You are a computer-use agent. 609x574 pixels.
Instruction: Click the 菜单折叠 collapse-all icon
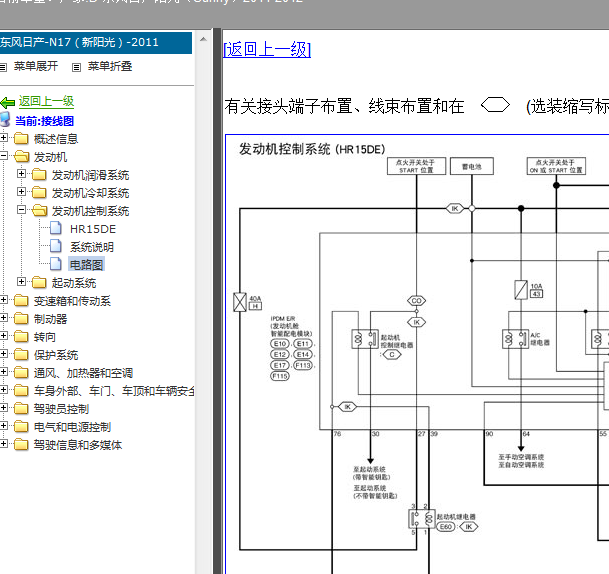(77, 68)
